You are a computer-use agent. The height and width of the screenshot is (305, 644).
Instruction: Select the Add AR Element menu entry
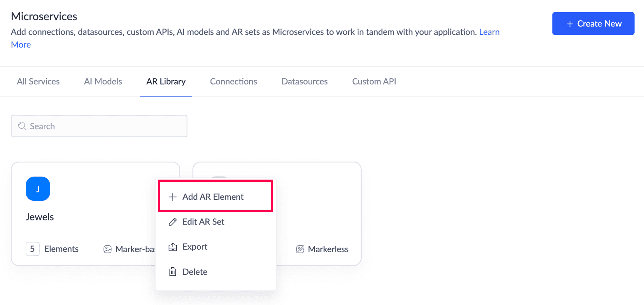pyautogui.click(x=213, y=197)
